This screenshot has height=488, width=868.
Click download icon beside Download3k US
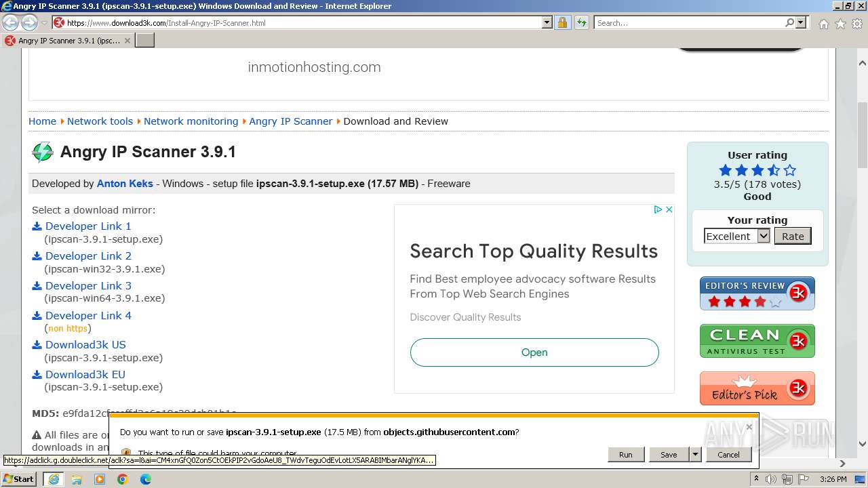tap(37, 345)
